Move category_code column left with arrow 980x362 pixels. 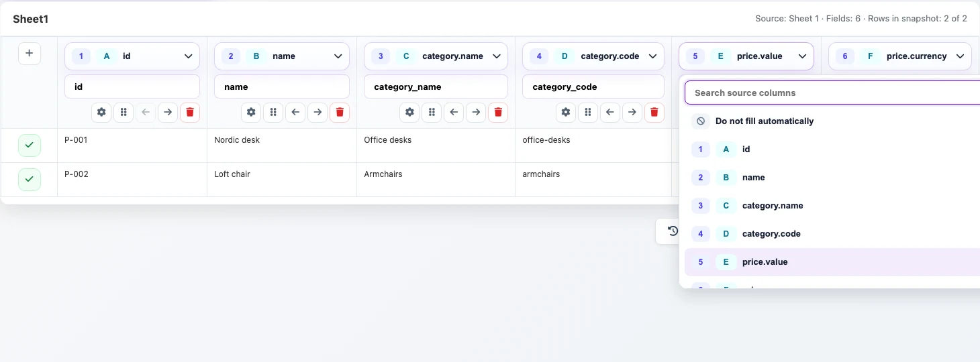(610, 113)
